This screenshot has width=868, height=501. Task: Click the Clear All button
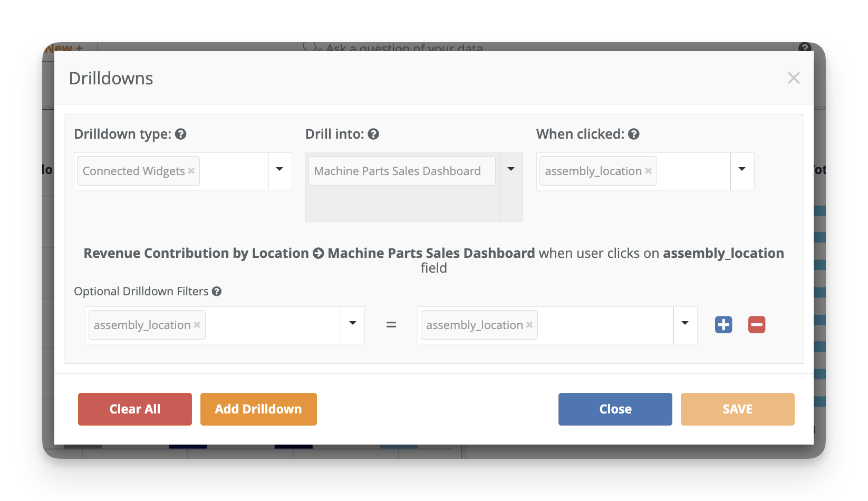[x=135, y=409]
